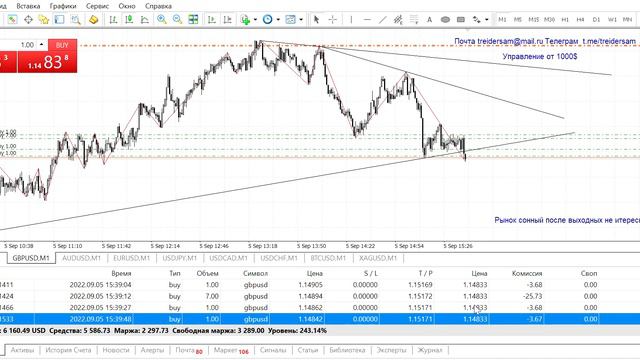640x360 pixels.
Task: Select the order opened at 2022.09.05 15:39:04
Action: click(x=320, y=284)
